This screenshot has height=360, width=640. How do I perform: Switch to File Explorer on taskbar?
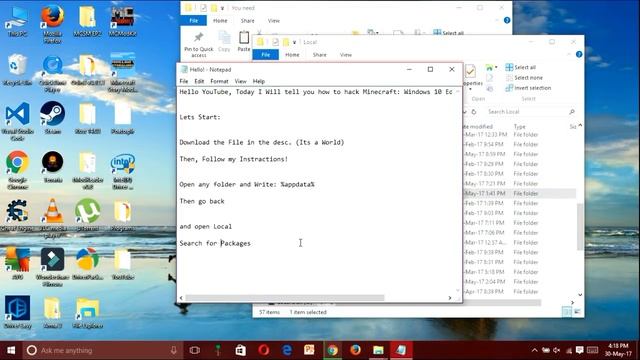pyautogui.click(x=378, y=350)
